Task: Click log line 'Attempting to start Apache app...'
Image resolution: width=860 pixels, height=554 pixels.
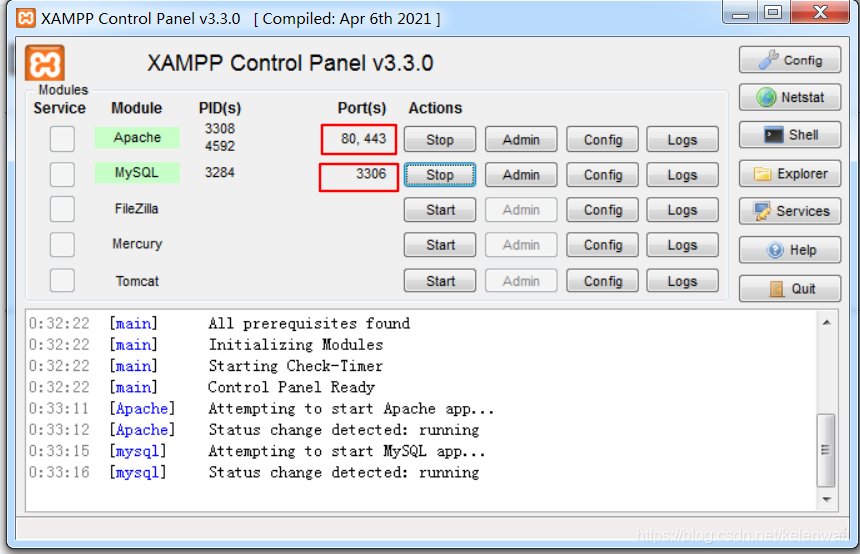Action: (351, 409)
